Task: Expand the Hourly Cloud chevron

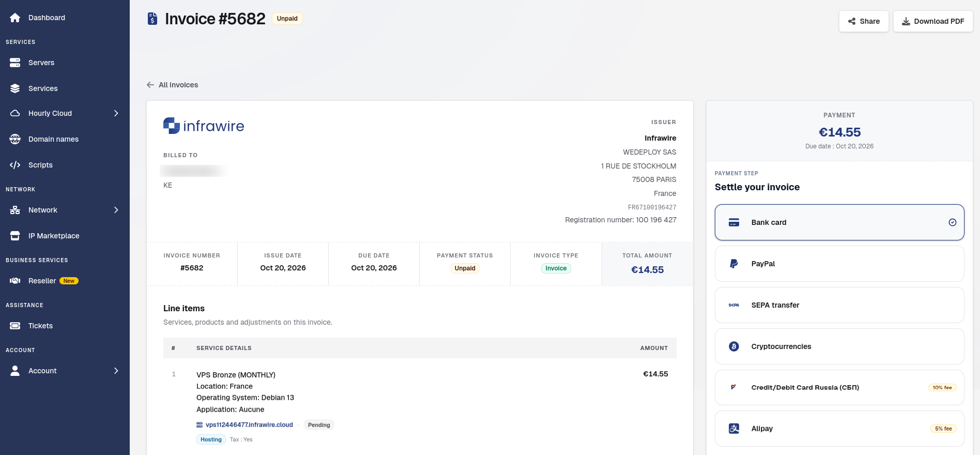Action: point(116,113)
